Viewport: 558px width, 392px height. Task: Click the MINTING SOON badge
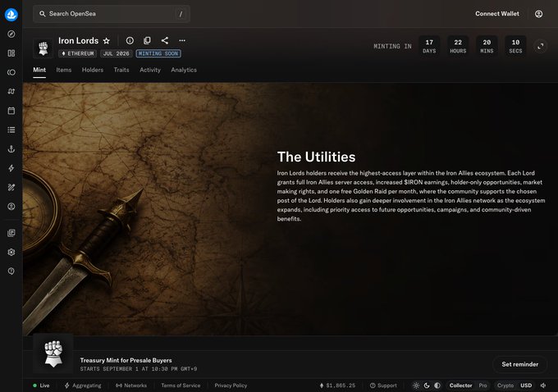pos(158,53)
